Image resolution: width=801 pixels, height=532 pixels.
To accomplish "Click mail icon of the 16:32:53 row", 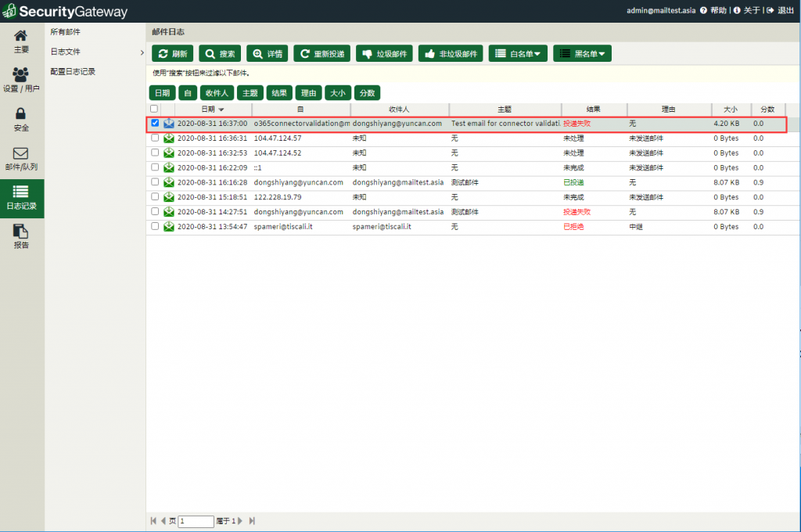I will 169,153.
